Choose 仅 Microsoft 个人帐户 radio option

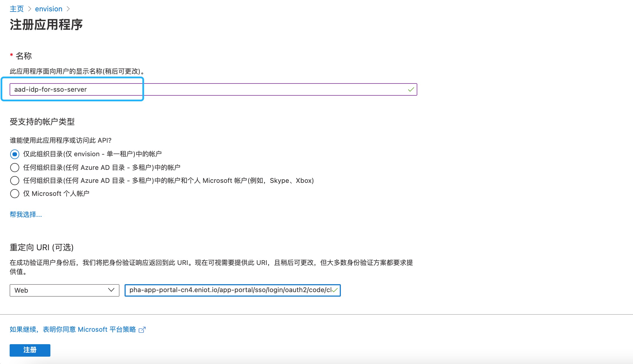pos(15,194)
